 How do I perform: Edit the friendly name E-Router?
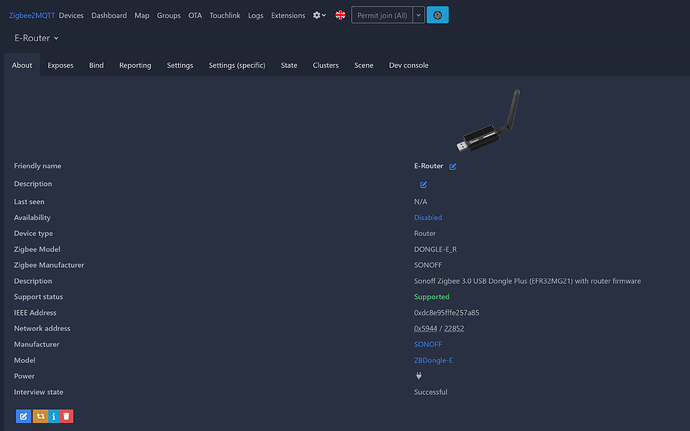click(452, 166)
